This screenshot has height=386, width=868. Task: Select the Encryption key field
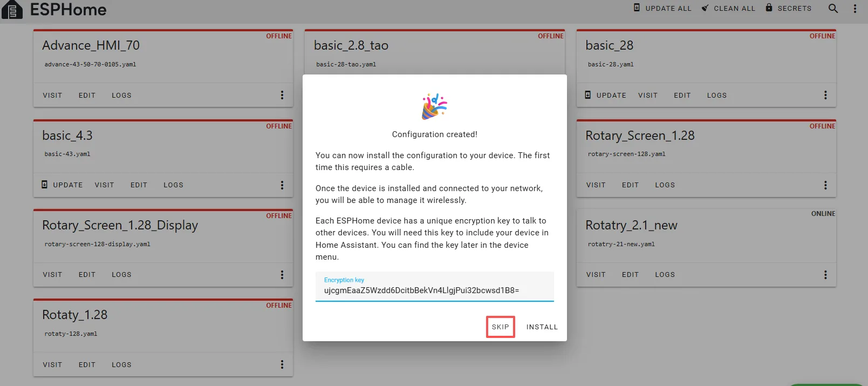click(x=434, y=290)
